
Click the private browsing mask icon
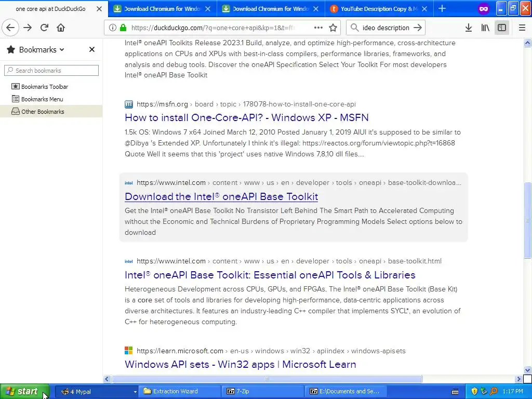(x=484, y=9)
